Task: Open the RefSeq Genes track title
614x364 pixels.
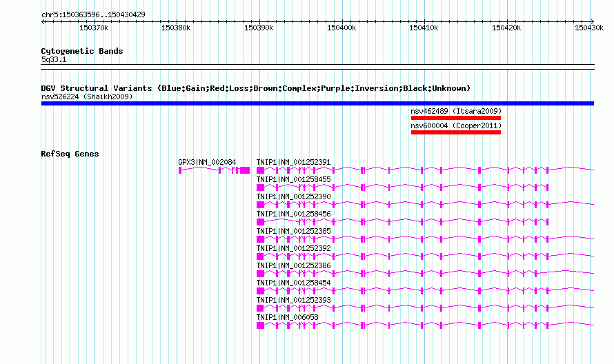Action: click(x=70, y=154)
